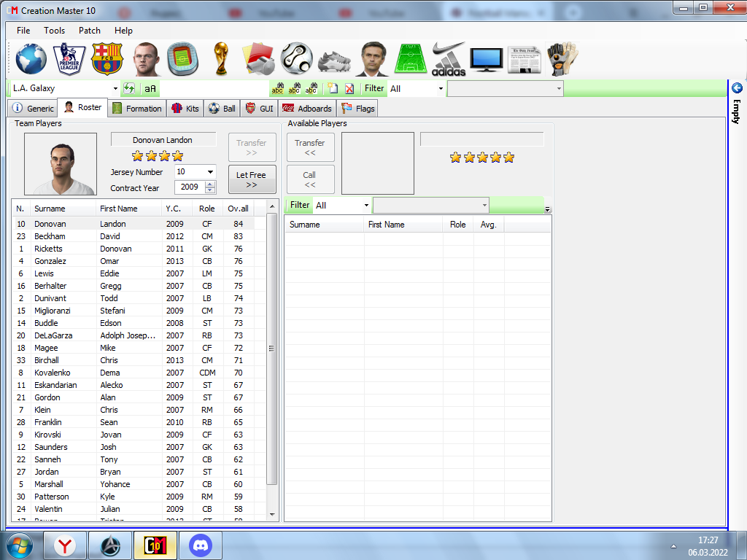The image size is (747, 560).
Task: Select the World Cup trophy tournaments icon
Action: coord(221,60)
